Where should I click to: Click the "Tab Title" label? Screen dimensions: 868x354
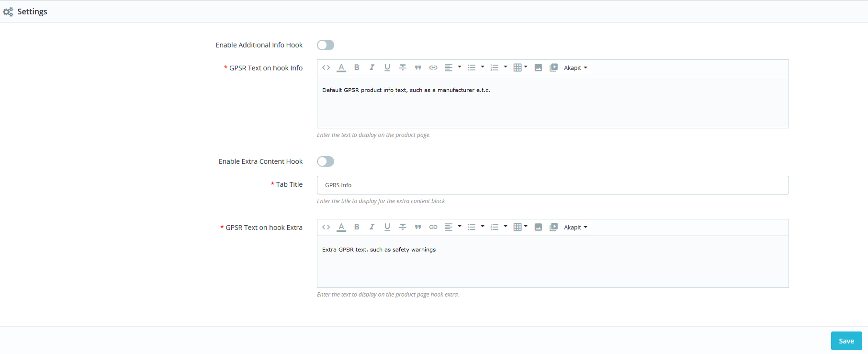[289, 184]
